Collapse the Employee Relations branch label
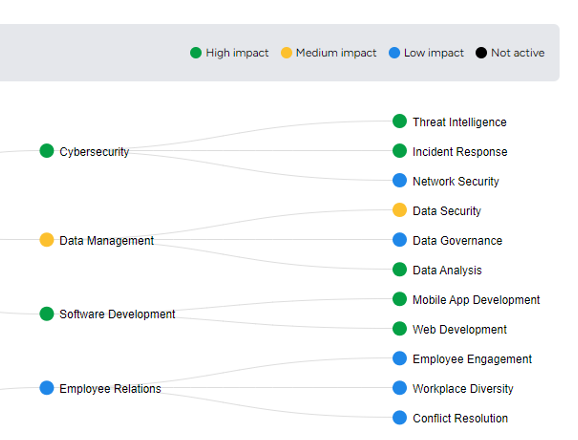The height and width of the screenshot is (440, 578). 110,389
